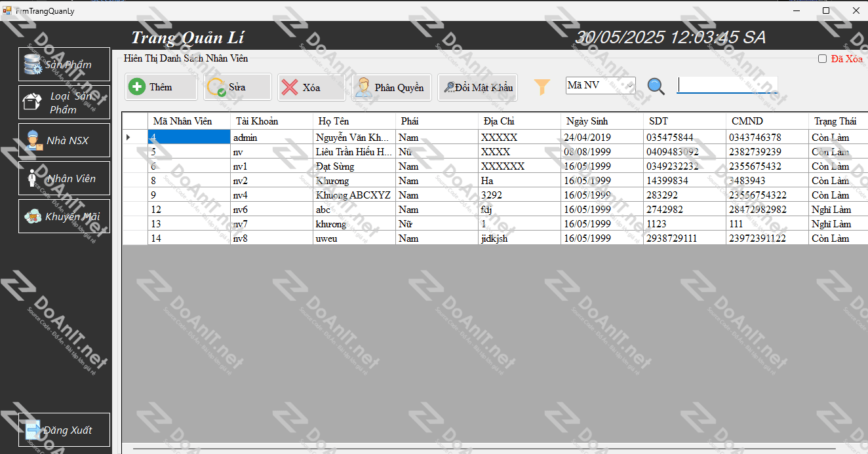Screen dimensions: 868x454
Task: Select the Đạt Sừng name cell
Action: click(354, 166)
